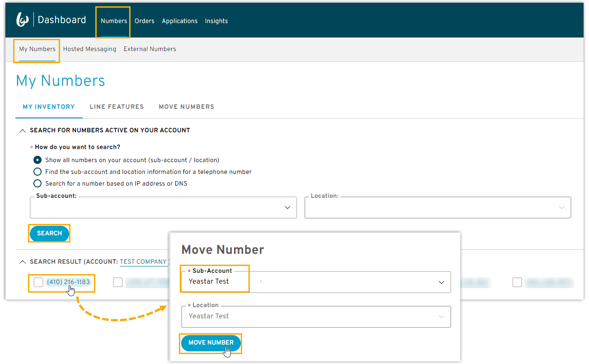Switch to My Numbers sub-tab

click(x=37, y=49)
